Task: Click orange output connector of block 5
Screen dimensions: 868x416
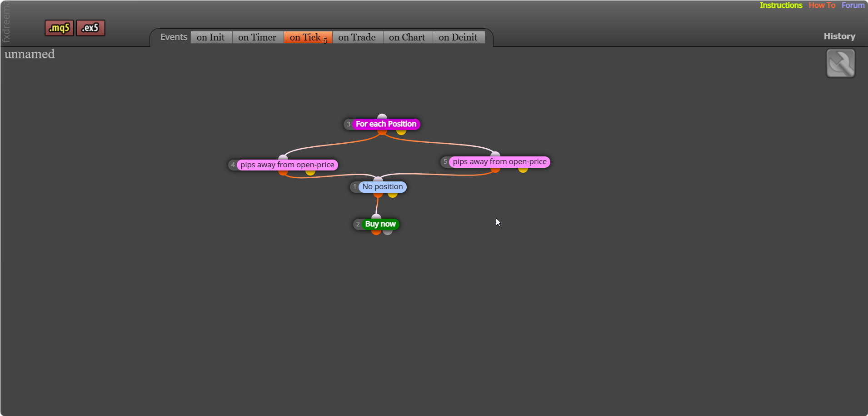Action: [x=495, y=170]
